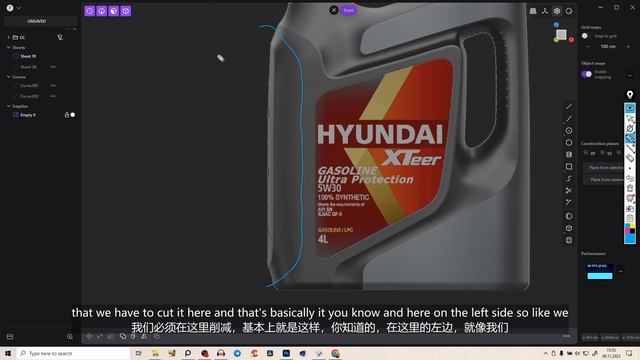Select the Empty 0 item in outliner
Viewport: 640px width, 360px height.
point(28,115)
